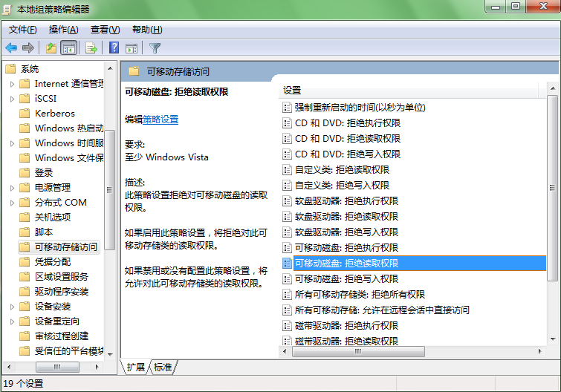This screenshot has width=561, height=392.
Task: Click tree pane horizontal scrollbar left arrow
Action: click(10, 367)
